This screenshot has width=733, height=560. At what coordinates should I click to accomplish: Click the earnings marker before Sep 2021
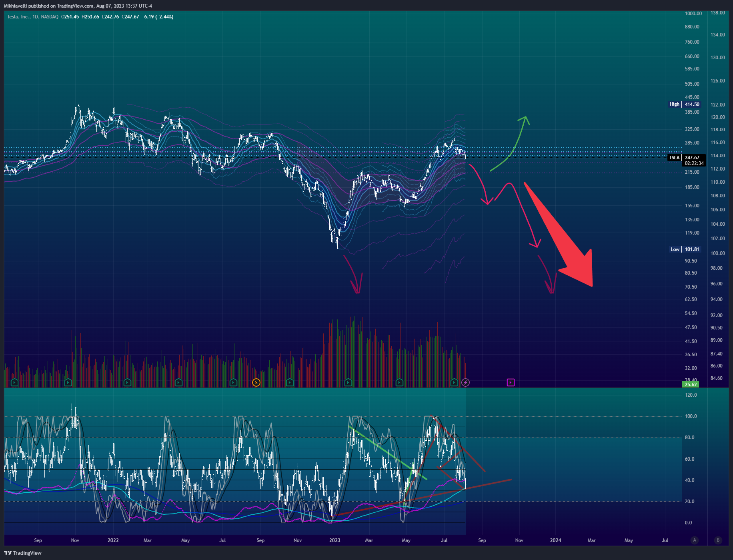pos(14,383)
